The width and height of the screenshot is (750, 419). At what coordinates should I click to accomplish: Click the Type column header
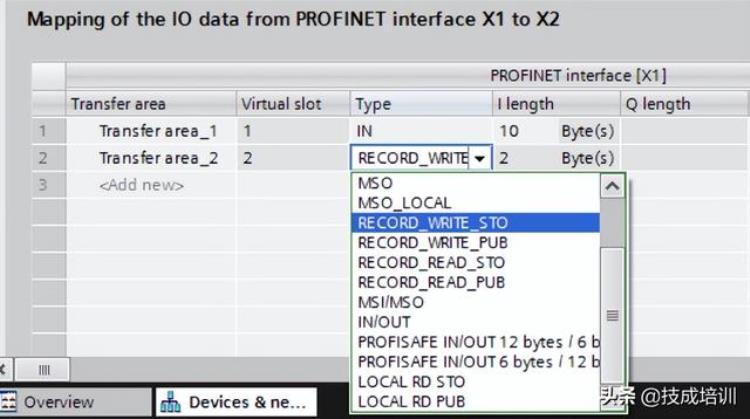[x=421, y=104]
